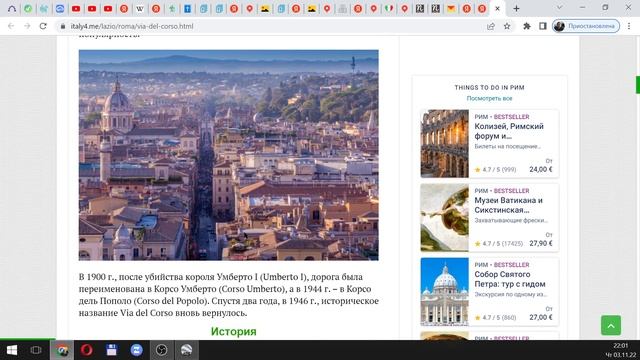Screen dimensions: 640x360
Task: Open Chrome from the taskbar
Action: [x=62, y=350]
